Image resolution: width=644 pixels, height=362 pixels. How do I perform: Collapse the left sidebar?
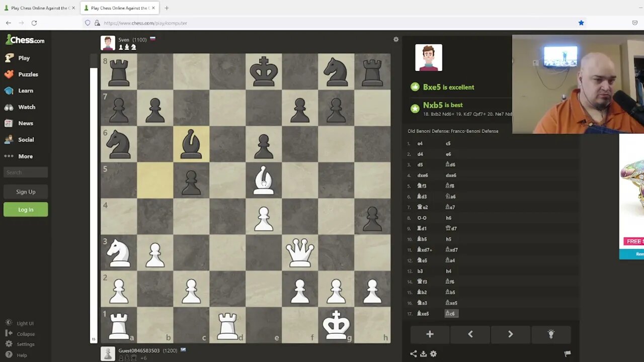(20, 334)
